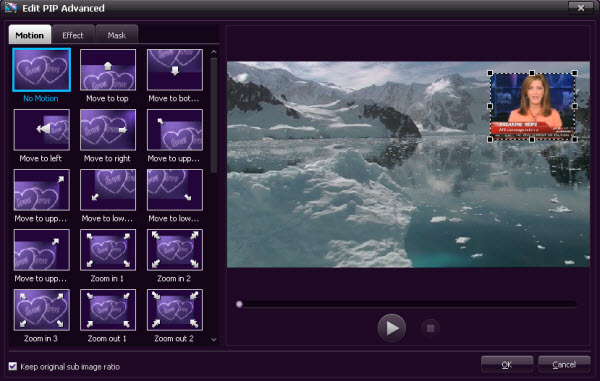Stop the preview playback
Image resolution: width=600 pixels, height=381 pixels.
[x=430, y=328]
